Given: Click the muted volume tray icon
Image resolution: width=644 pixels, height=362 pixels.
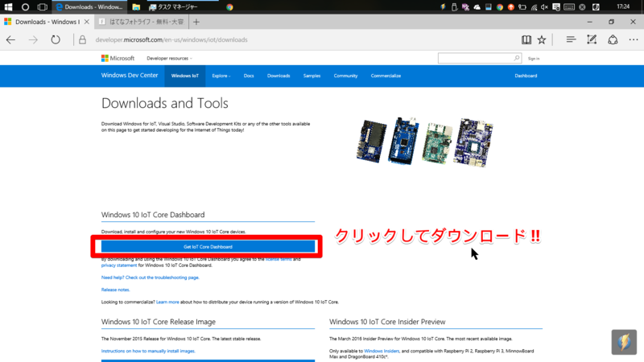Looking at the screenshot, I should point(545,7).
